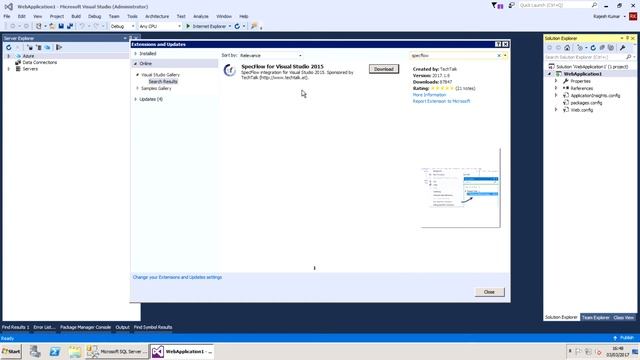Clear the specflow search with the X icon

[499, 56]
